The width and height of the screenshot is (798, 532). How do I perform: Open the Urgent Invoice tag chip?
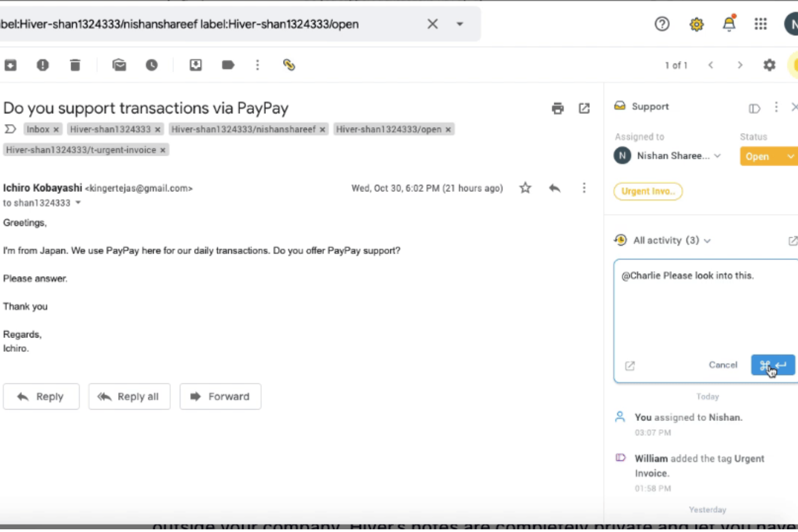pyautogui.click(x=648, y=191)
